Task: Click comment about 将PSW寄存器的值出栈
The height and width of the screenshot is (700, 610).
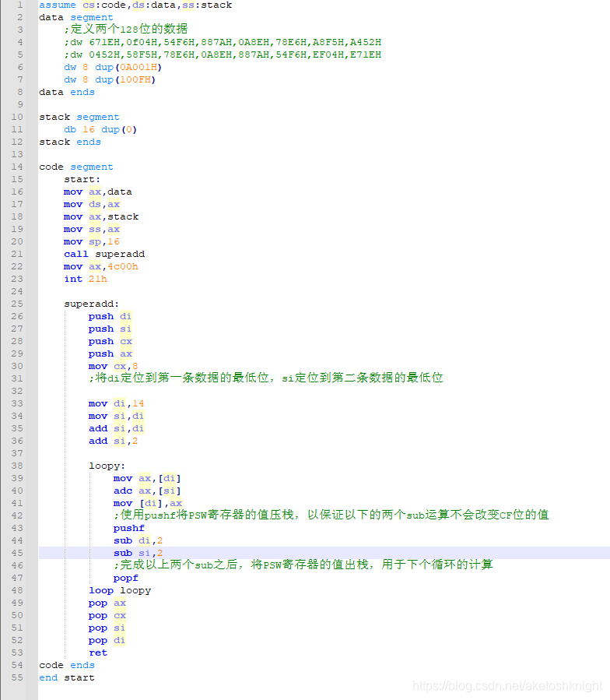Action: click(x=303, y=565)
